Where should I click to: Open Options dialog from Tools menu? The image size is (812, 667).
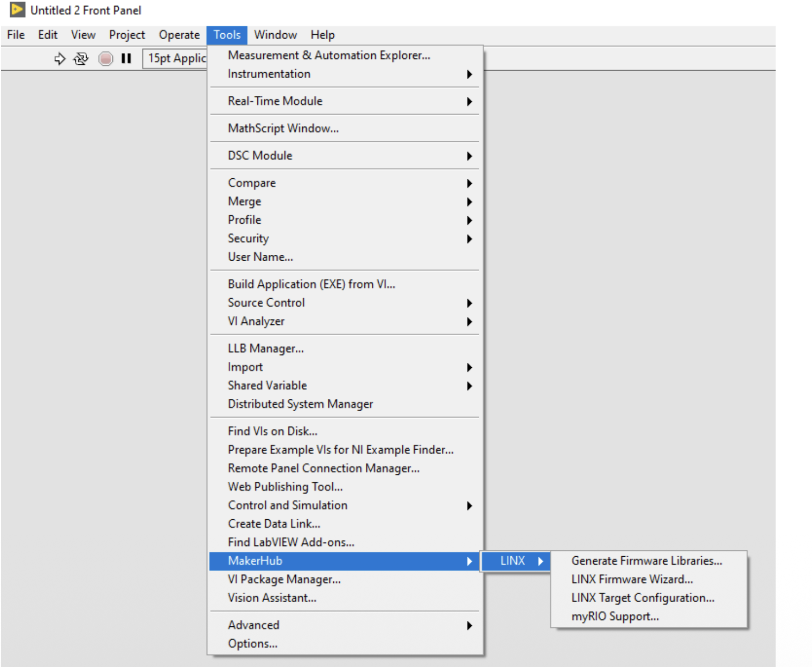345,643
